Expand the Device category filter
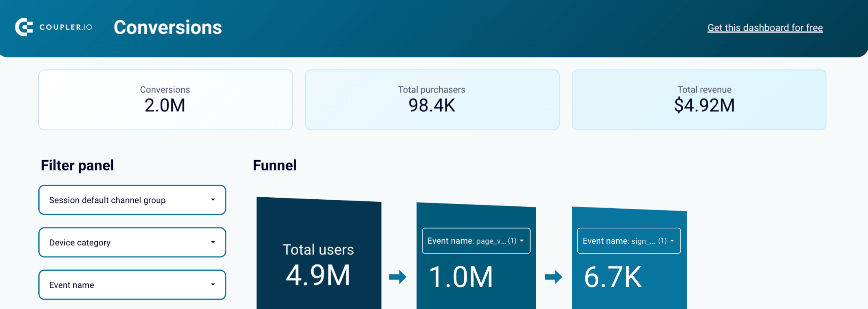This screenshot has width=868, height=309. click(132, 242)
